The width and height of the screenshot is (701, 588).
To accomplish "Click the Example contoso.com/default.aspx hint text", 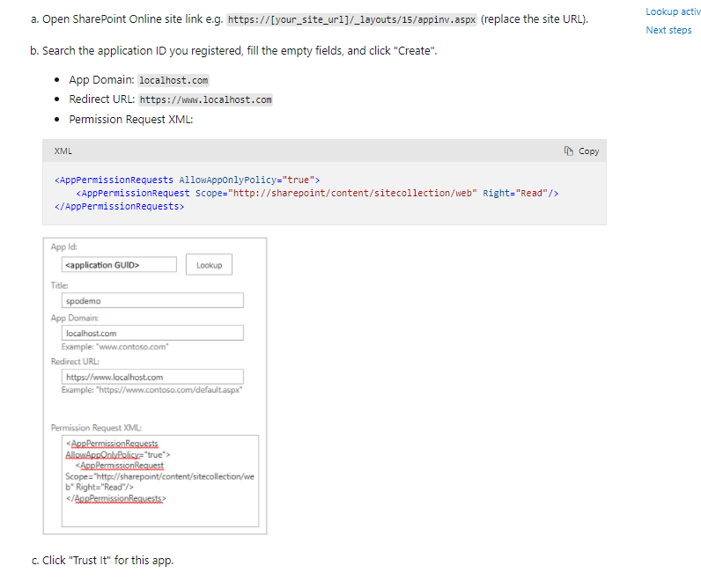I will tap(151, 390).
